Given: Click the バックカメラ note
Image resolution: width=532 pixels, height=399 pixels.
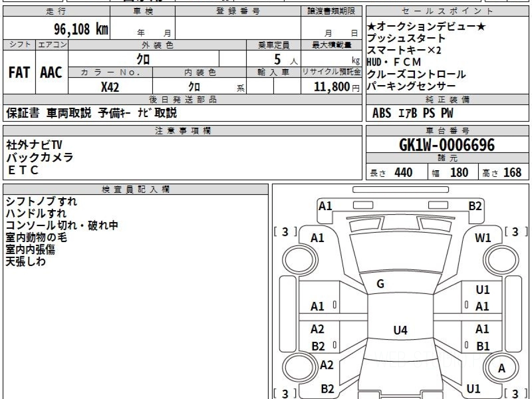Looking at the screenshot, I should click(40, 157).
